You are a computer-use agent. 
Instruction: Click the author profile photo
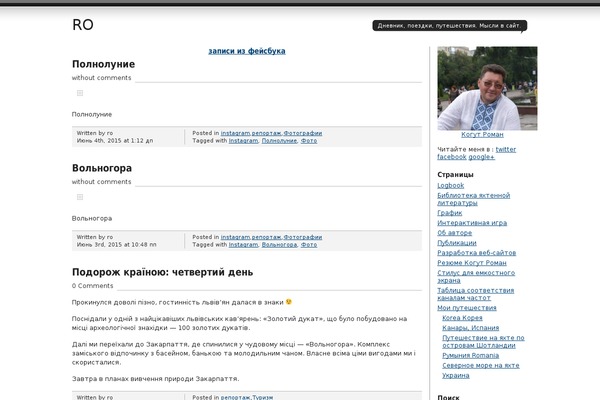tap(487, 88)
